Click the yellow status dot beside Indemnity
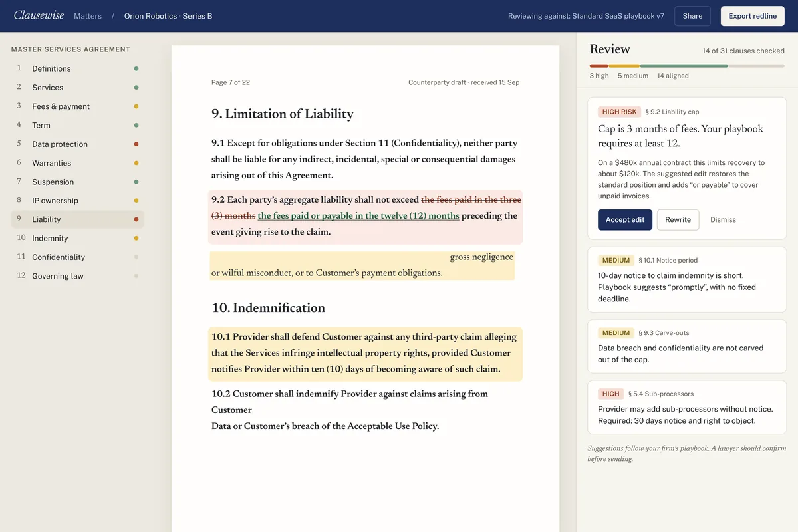 [x=136, y=238]
